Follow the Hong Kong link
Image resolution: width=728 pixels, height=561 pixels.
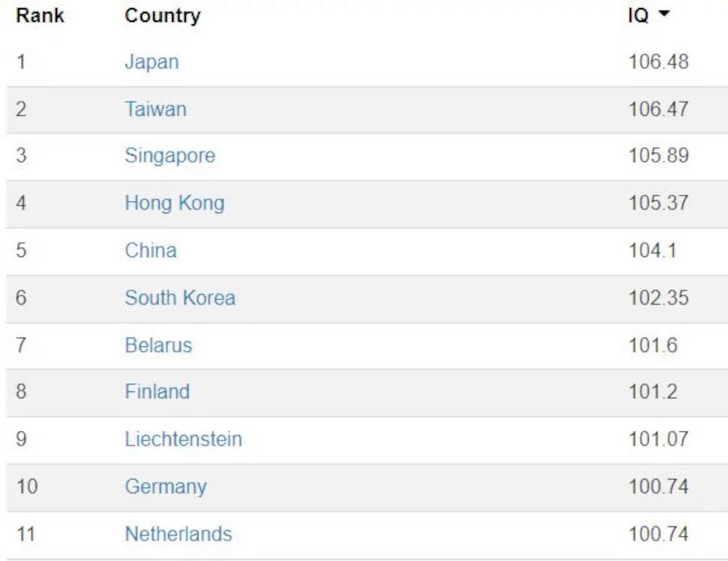tap(174, 203)
